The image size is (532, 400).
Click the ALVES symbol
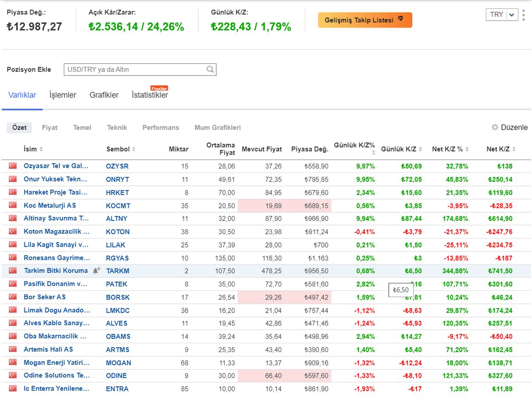(x=117, y=323)
